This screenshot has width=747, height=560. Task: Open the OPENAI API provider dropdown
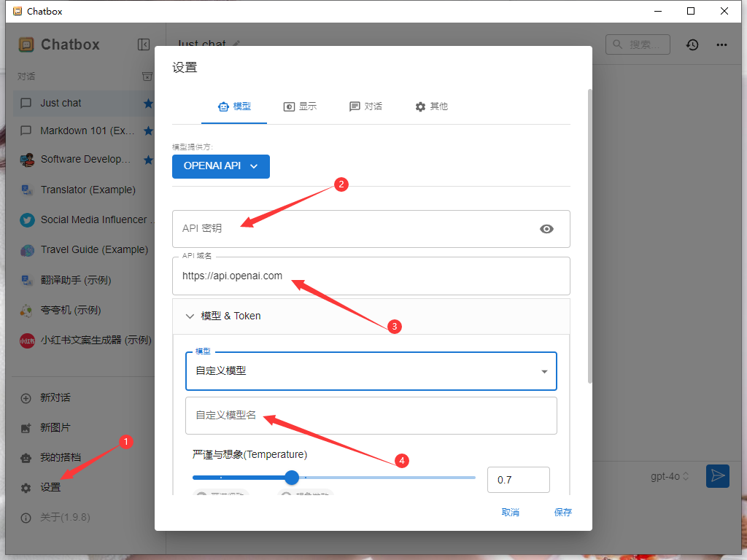pos(221,166)
